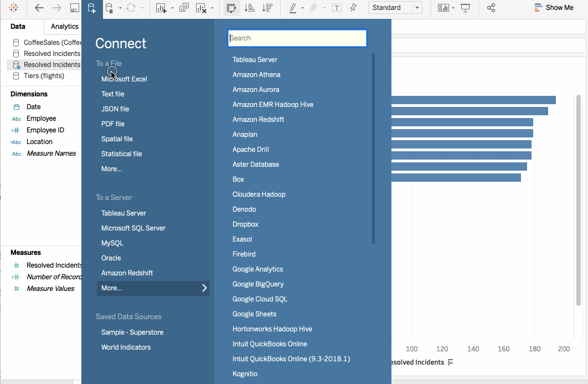Save the workbook using the disk icon
This screenshot has width=588, height=384.
(75, 8)
